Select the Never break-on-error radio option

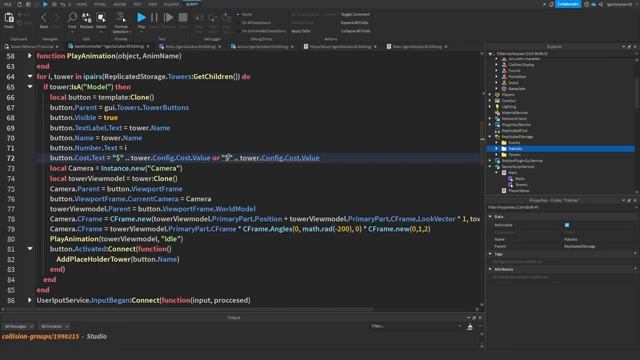click(x=238, y=14)
